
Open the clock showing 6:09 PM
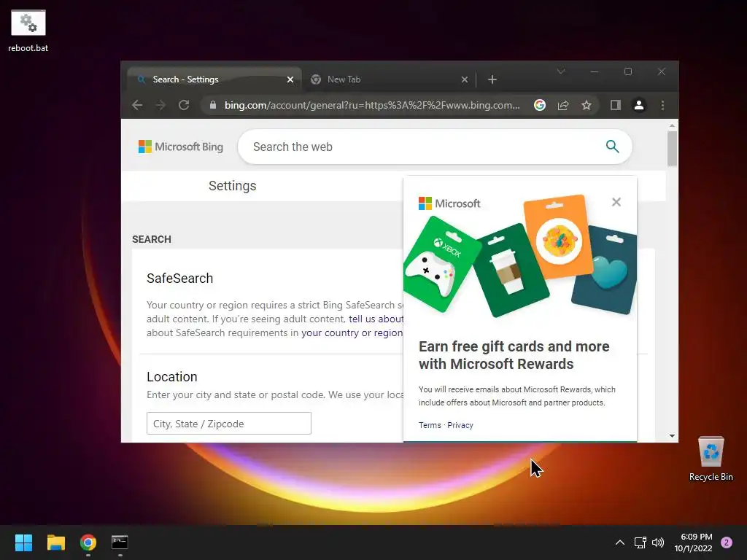click(693, 542)
